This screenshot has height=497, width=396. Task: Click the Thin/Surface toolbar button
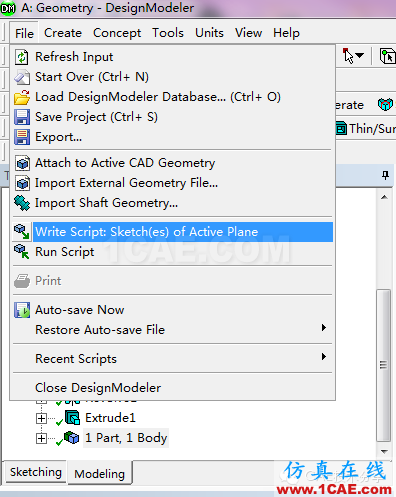point(366,129)
